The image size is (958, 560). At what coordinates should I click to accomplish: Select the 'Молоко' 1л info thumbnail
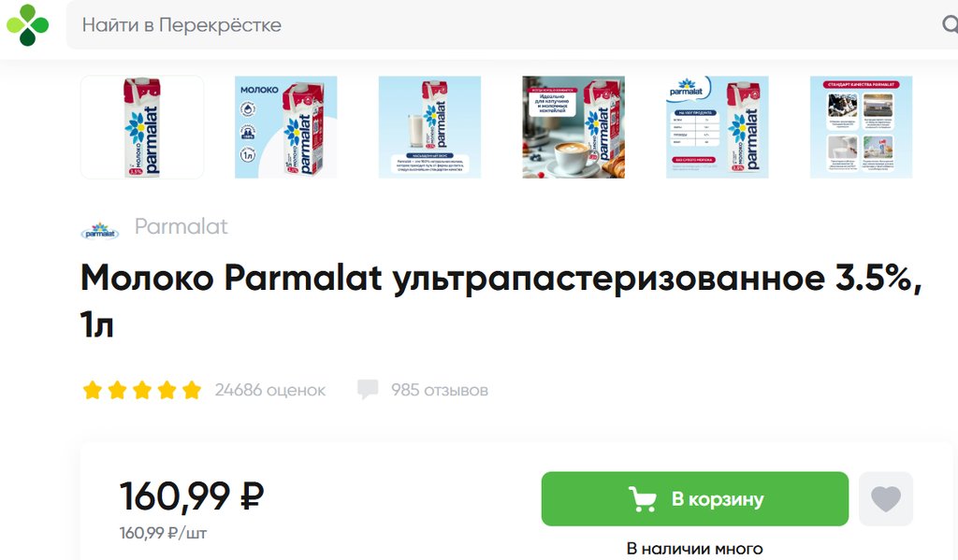point(286,127)
